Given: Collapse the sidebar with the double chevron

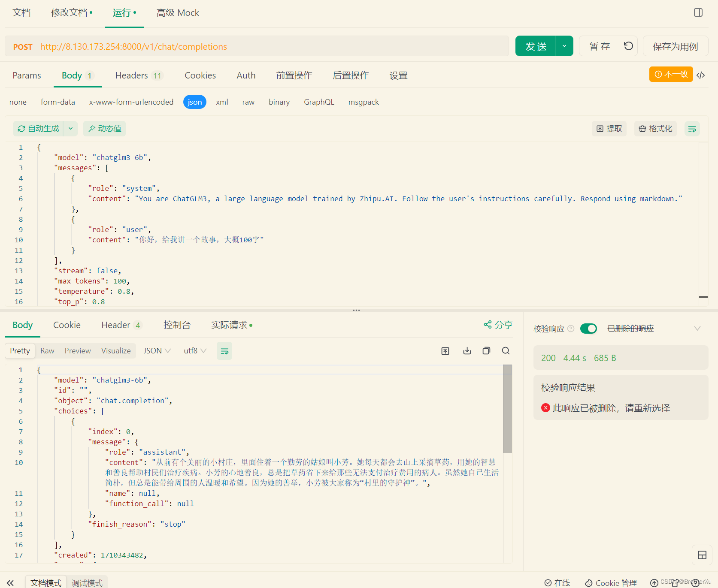Looking at the screenshot, I should (x=10, y=583).
